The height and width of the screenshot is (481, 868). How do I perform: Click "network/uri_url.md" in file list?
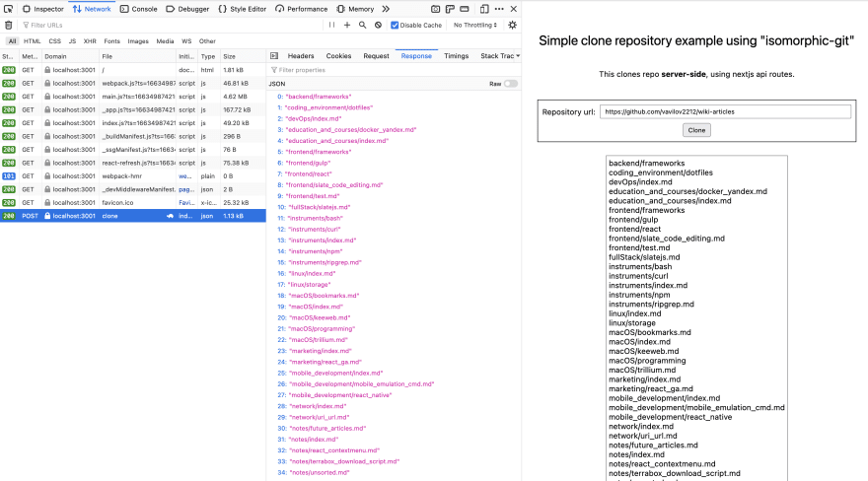click(x=642, y=436)
